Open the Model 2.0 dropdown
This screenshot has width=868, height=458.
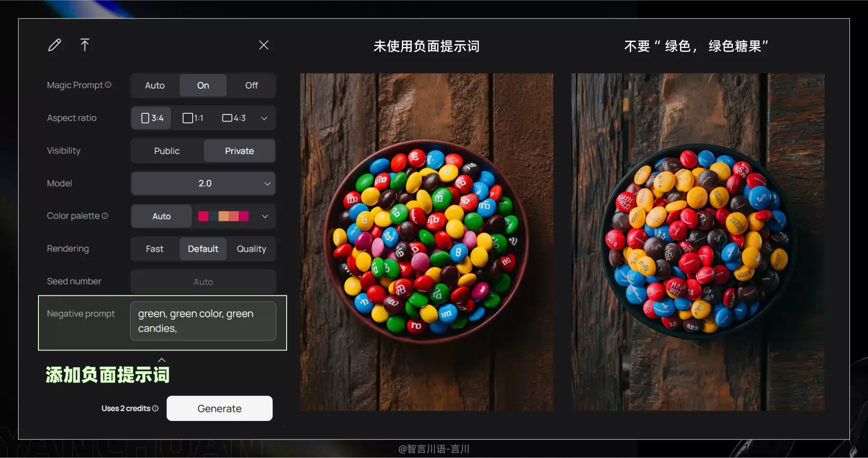pos(203,183)
